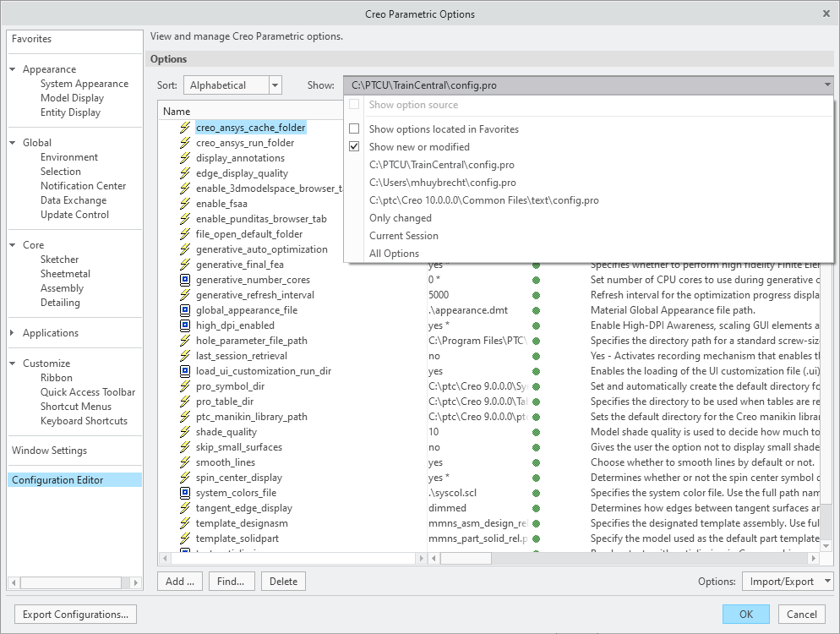Screen dimensions: 840x634
Task: Choose Creo 10.0.0.0 Common Files config.pro entry
Action: tap(483, 199)
